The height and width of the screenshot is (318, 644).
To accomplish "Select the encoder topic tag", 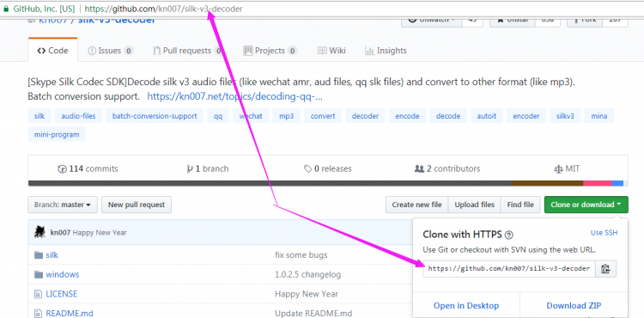I will point(526,116).
